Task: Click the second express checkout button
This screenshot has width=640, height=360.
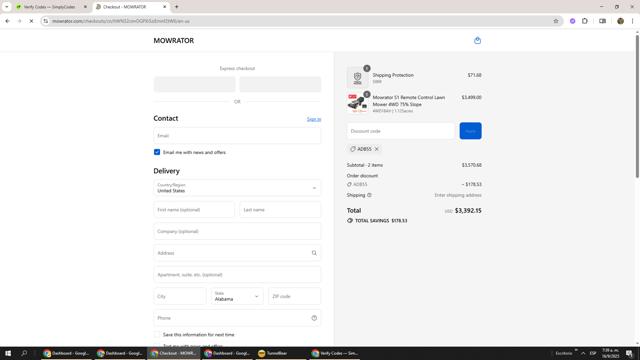Action: 280,84
